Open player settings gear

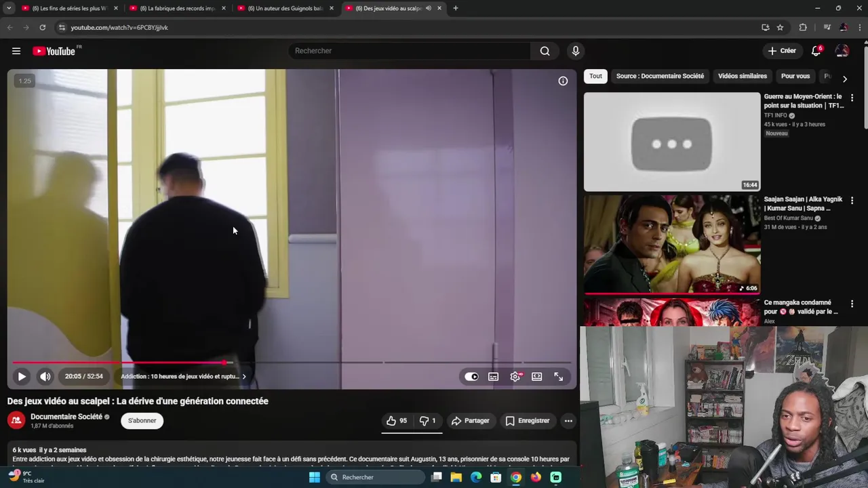(515, 377)
